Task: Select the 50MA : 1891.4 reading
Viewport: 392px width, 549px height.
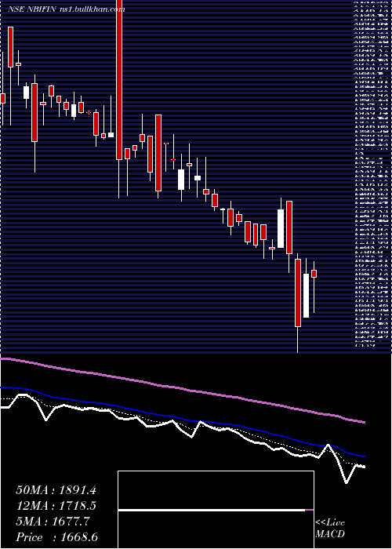Action: point(56,490)
